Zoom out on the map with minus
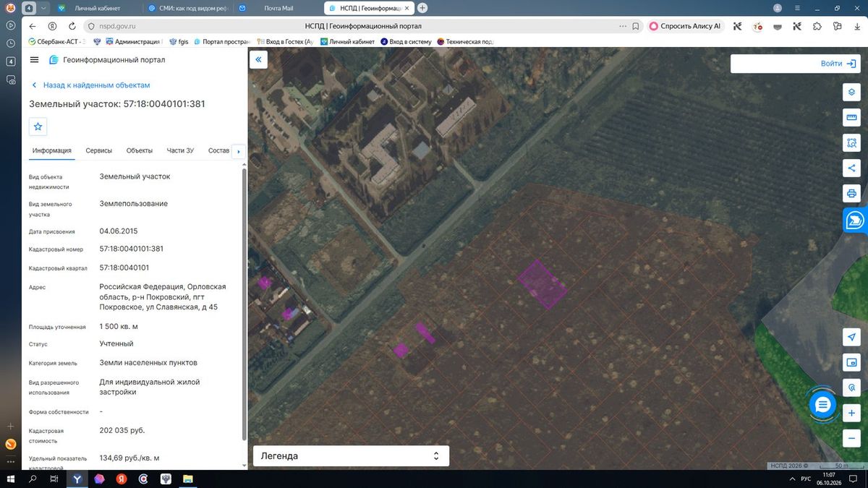The height and width of the screenshot is (488, 868). [851, 438]
